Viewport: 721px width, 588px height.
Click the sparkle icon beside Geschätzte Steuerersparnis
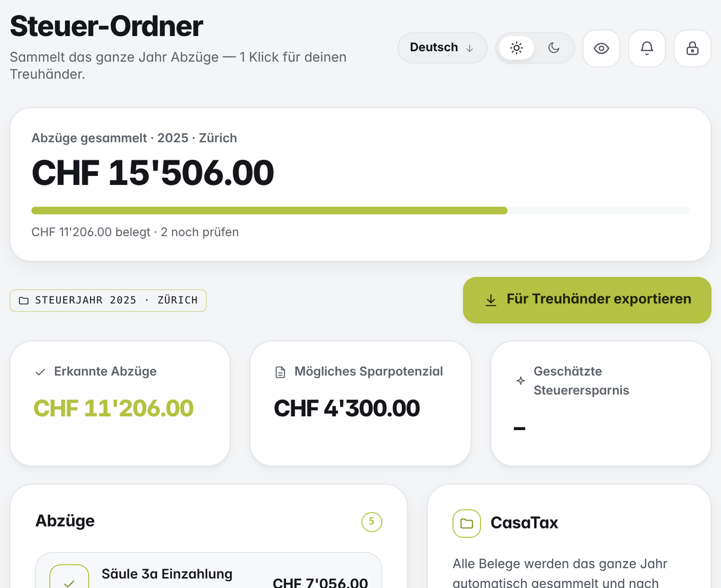point(521,381)
